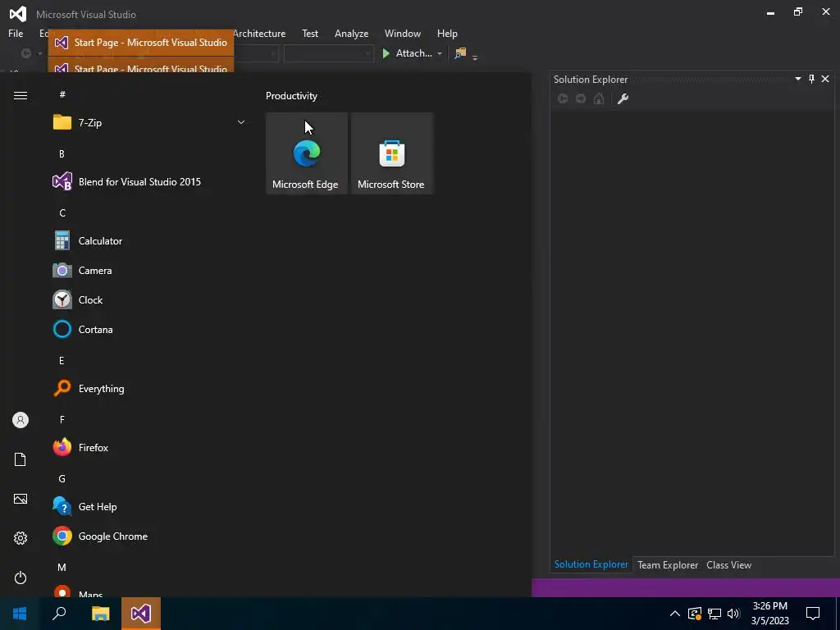Screen dimensions: 840x630
Task: Open the Analyze menu
Action: (351, 33)
